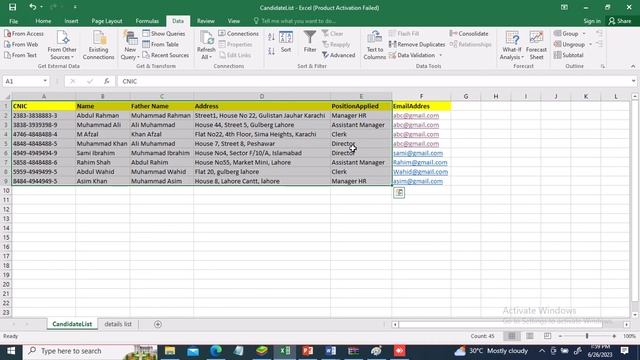Open the Rahim@gmail.com link
640x360 pixels.
tap(420, 162)
